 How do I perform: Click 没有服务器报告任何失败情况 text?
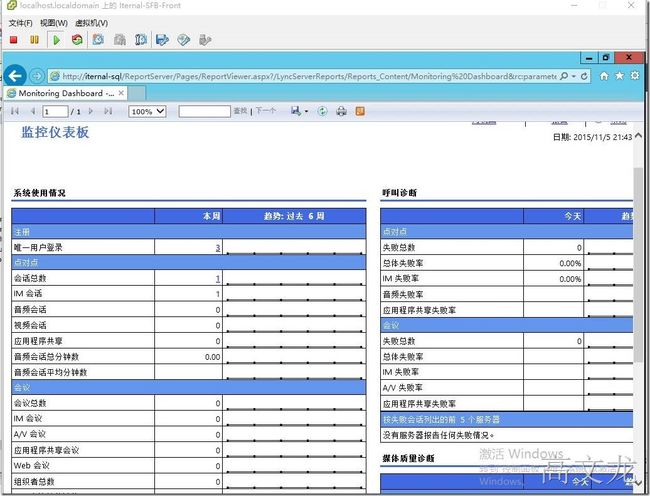[x=438, y=436]
